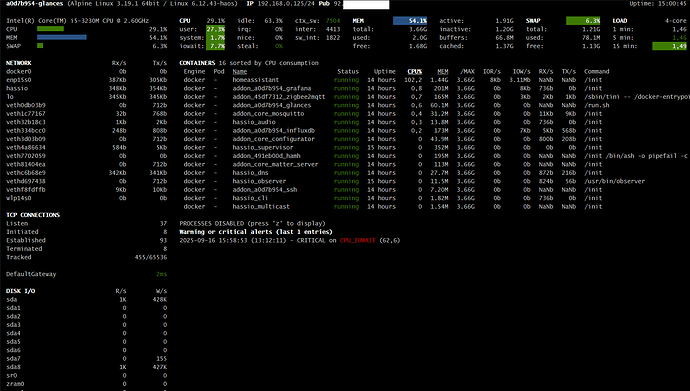690x391 pixels.
Task: Click the small green SWAP usage bar
Action: 40,46
